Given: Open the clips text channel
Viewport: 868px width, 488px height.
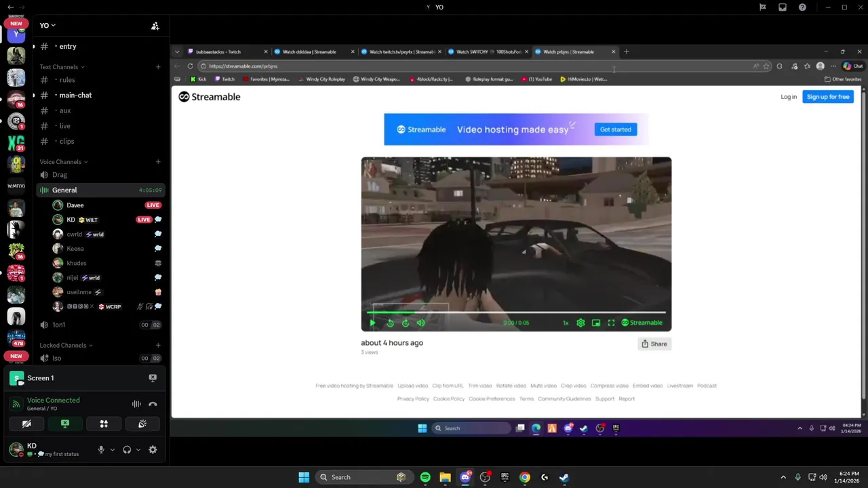Looking at the screenshot, I should click(x=100, y=141).
